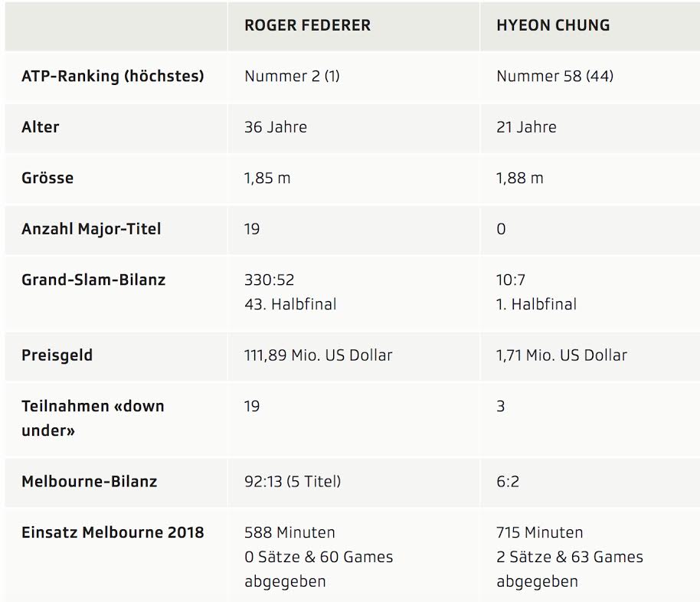This screenshot has height=602, width=700.
Task: Click Federer's ranking Nummer 2 (1)
Action: [292, 77]
